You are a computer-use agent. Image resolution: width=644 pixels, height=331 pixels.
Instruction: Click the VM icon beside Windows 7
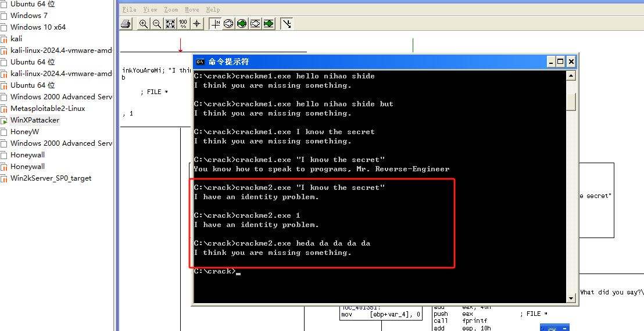(3, 16)
